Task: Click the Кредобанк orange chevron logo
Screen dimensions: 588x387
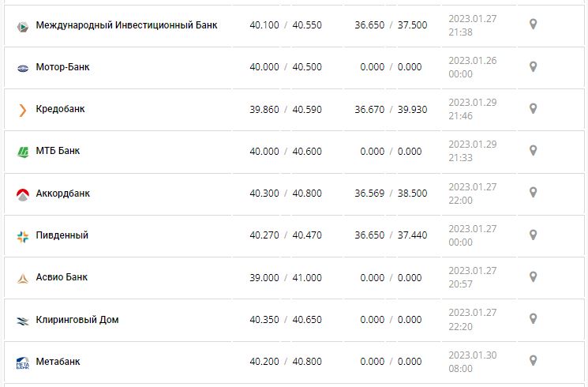Action: pyautogui.click(x=22, y=110)
